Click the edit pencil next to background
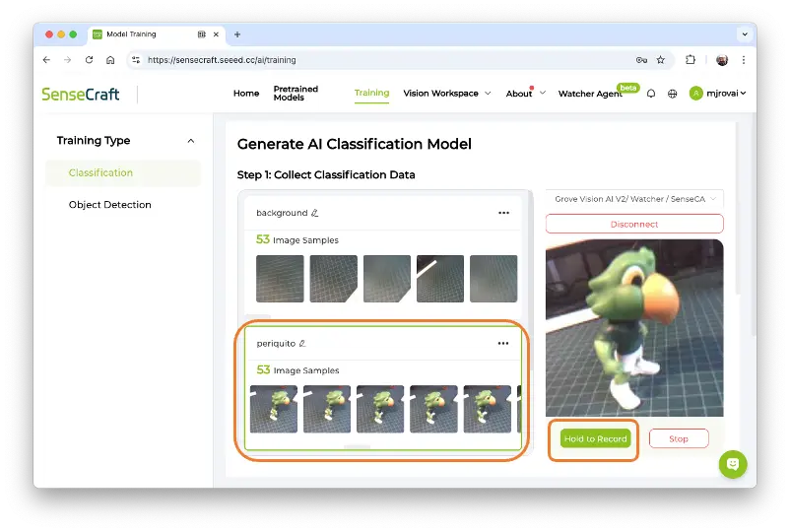790x532 pixels. pyautogui.click(x=315, y=213)
